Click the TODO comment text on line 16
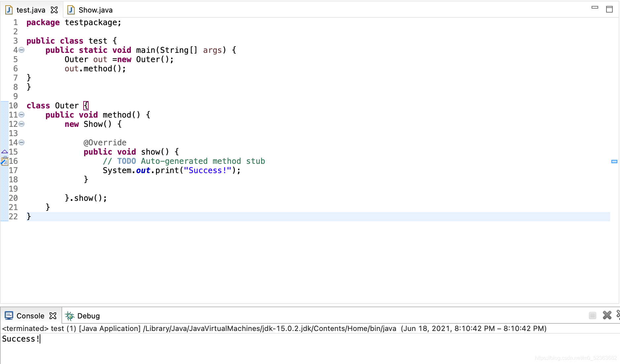Viewport: 620px width, 364px height. click(x=184, y=161)
